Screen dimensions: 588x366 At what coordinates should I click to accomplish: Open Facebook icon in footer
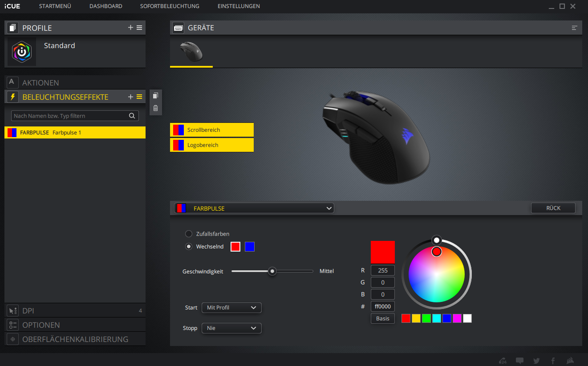point(553,361)
